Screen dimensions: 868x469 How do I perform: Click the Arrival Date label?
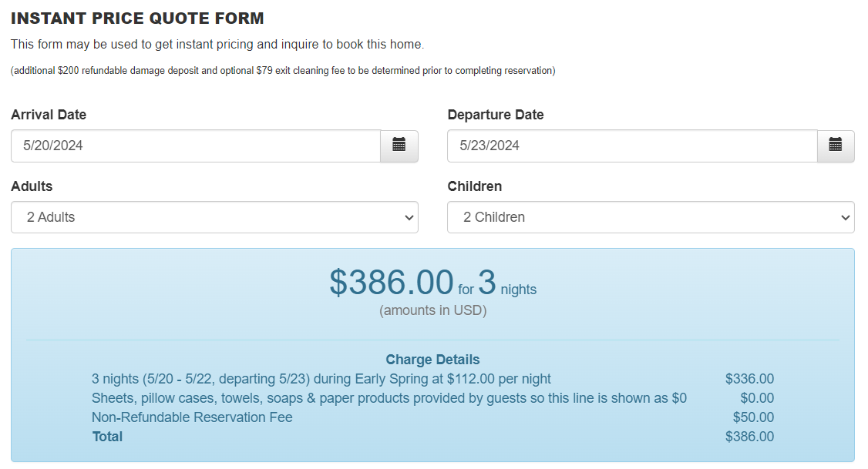(49, 115)
